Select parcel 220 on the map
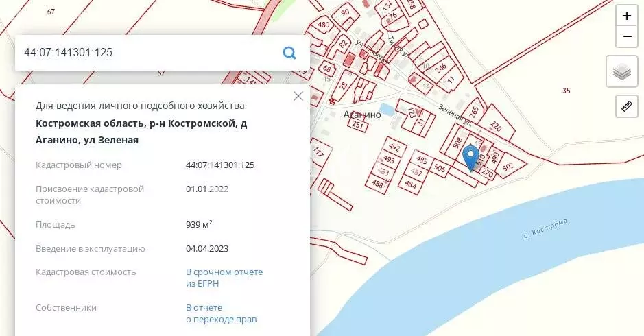The image size is (644, 336). click(497, 127)
